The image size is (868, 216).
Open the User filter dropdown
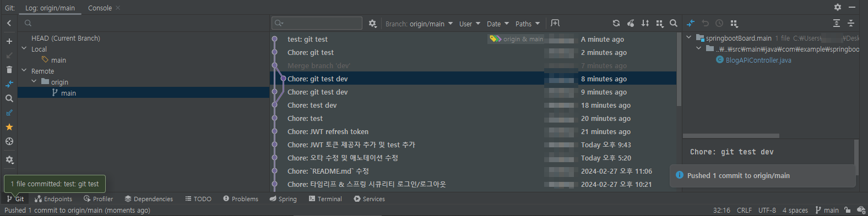click(x=470, y=24)
